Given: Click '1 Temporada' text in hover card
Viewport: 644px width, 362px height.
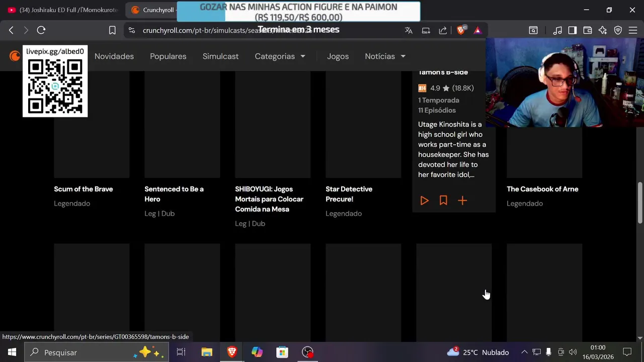Looking at the screenshot, I should (x=439, y=100).
